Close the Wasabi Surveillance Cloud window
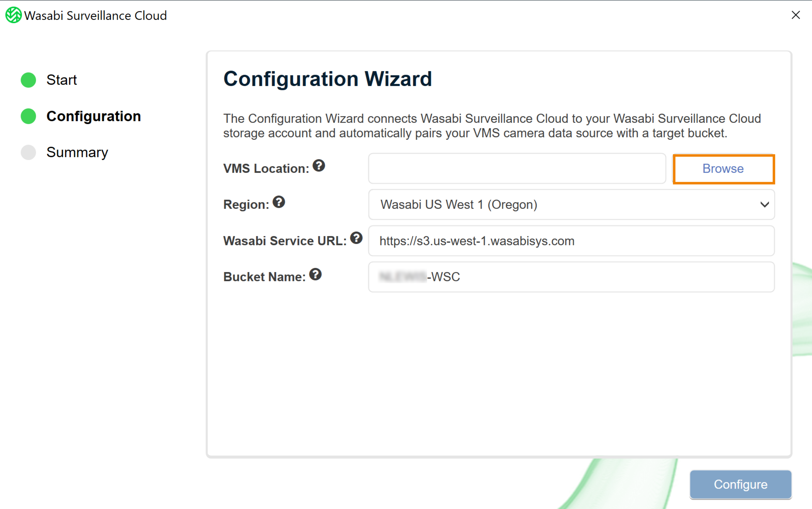 (x=795, y=15)
